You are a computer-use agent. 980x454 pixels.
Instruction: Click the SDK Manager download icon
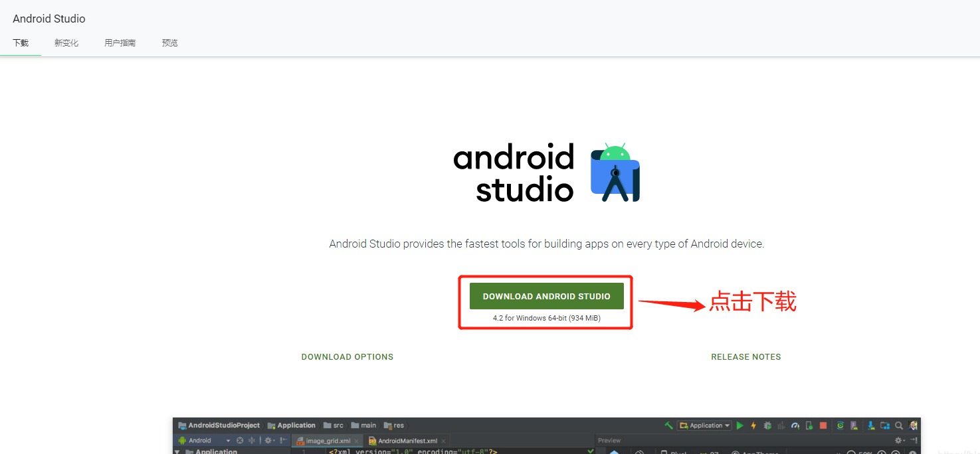click(x=871, y=425)
